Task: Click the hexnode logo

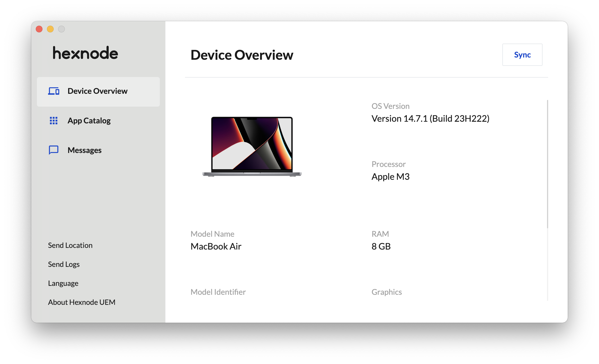Action: point(85,53)
